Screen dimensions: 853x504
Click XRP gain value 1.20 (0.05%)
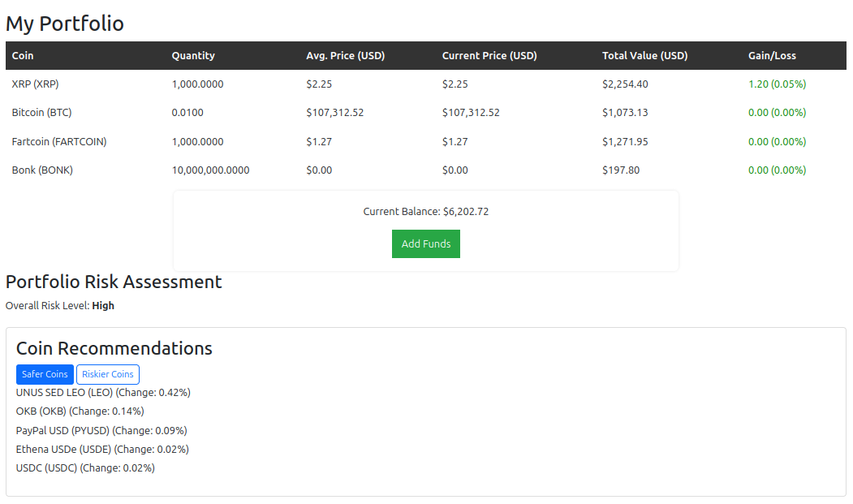click(777, 84)
